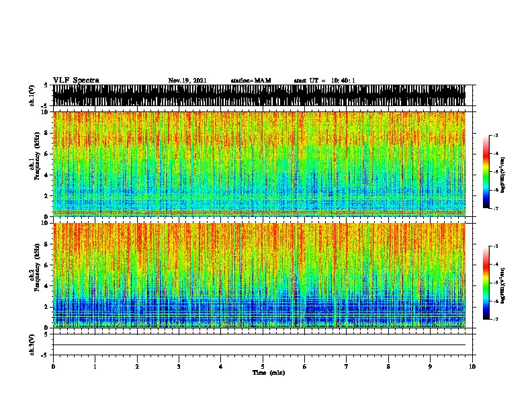Select the "Time (min)" axis label
The height and width of the screenshot is (411, 532).
pos(269,373)
